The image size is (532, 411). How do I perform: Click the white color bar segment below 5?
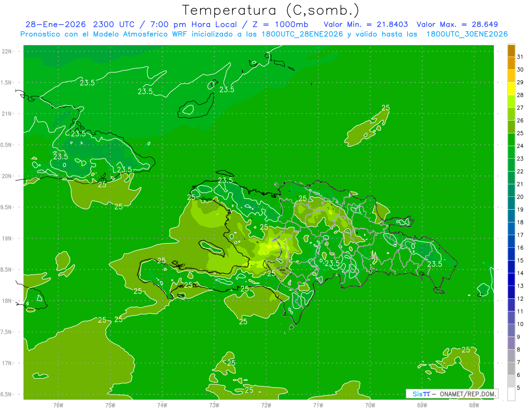click(511, 394)
